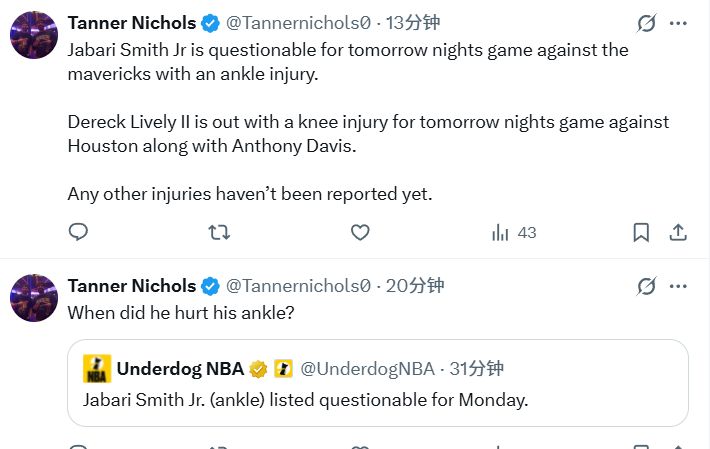The image size is (710, 449).
Task: Open Tanner Nichols avatar on 'When did he hurt' tweet
Action: point(33,298)
